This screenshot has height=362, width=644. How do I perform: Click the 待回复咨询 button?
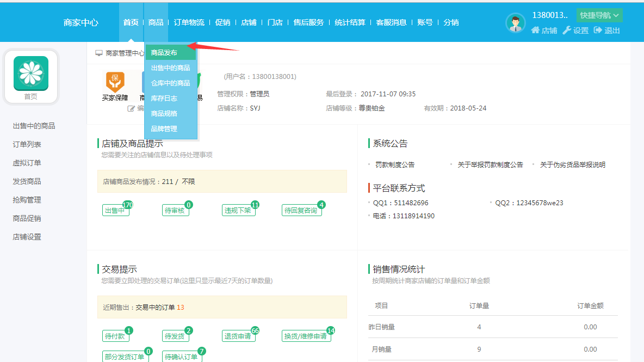(301, 211)
